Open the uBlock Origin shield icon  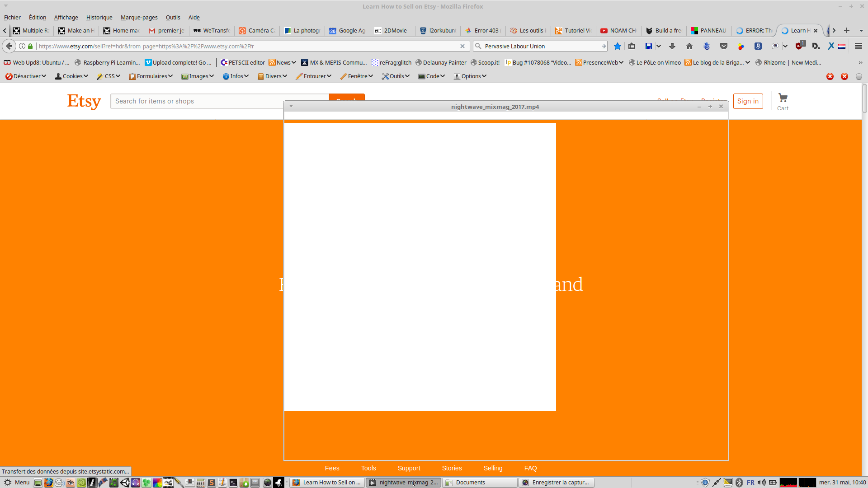coord(799,46)
